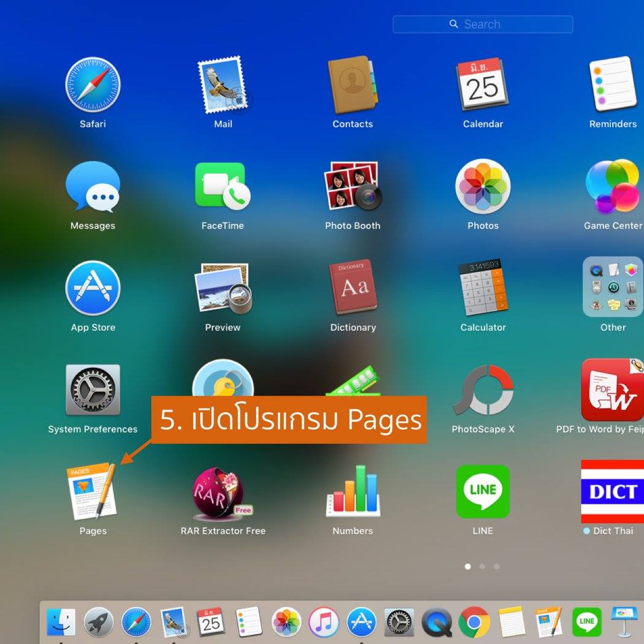644x644 pixels.
Task: Open the Other apps folder
Action: pos(613,287)
